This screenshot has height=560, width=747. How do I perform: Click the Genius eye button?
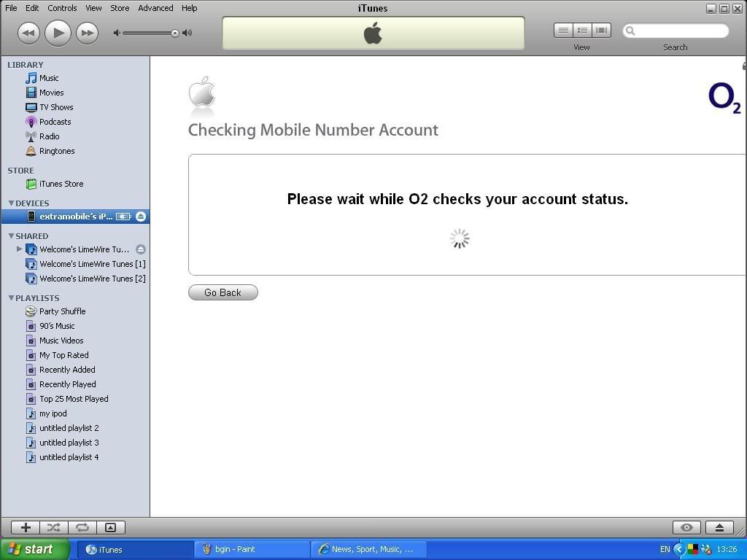click(x=686, y=527)
